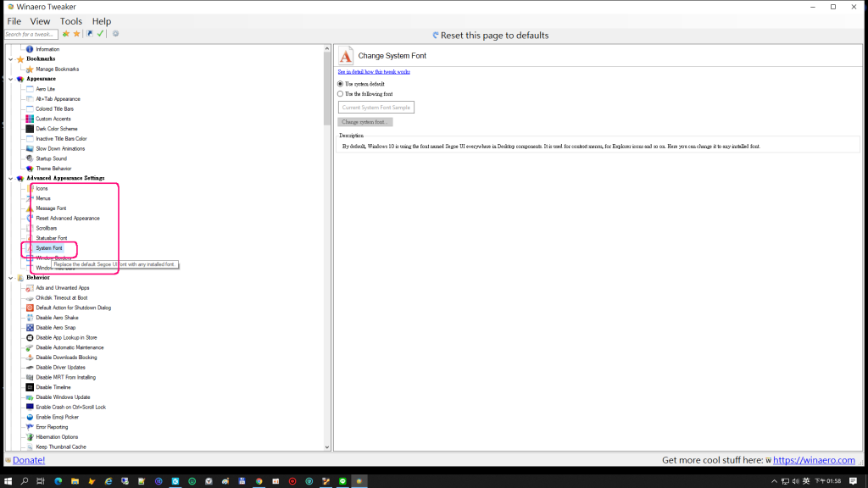Select Keep Thumbnail Cache item
Image resolution: width=868 pixels, height=488 pixels.
pos(61,447)
